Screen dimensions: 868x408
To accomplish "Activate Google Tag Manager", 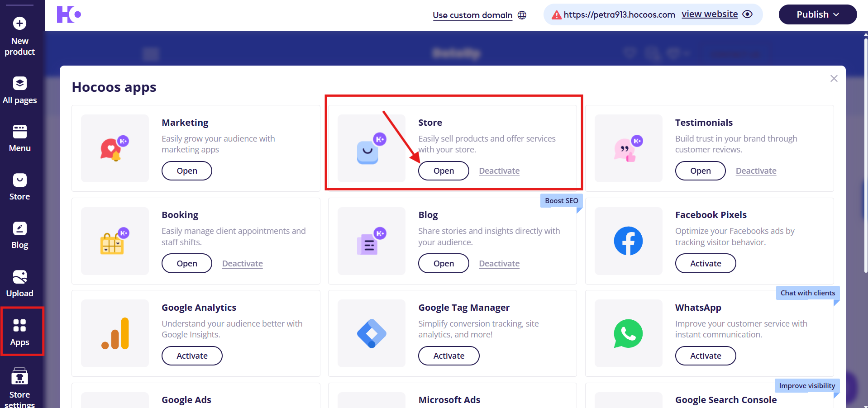I will pyautogui.click(x=449, y=356).
